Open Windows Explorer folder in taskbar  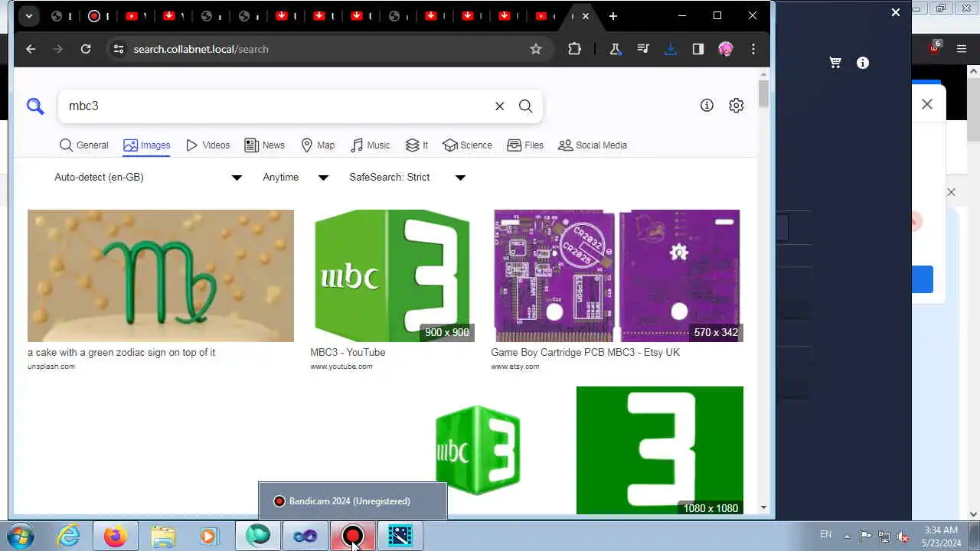pos(163,536)
